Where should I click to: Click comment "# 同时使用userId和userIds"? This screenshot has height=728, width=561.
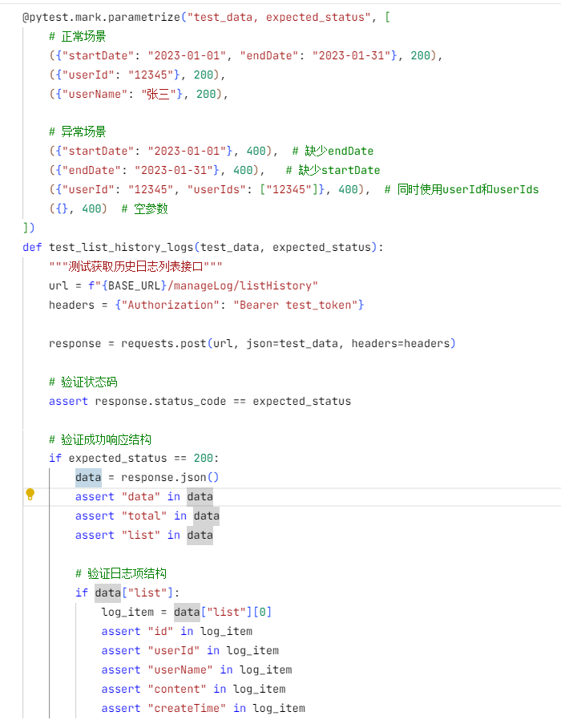pyautogui.click(x=462, y=189)
